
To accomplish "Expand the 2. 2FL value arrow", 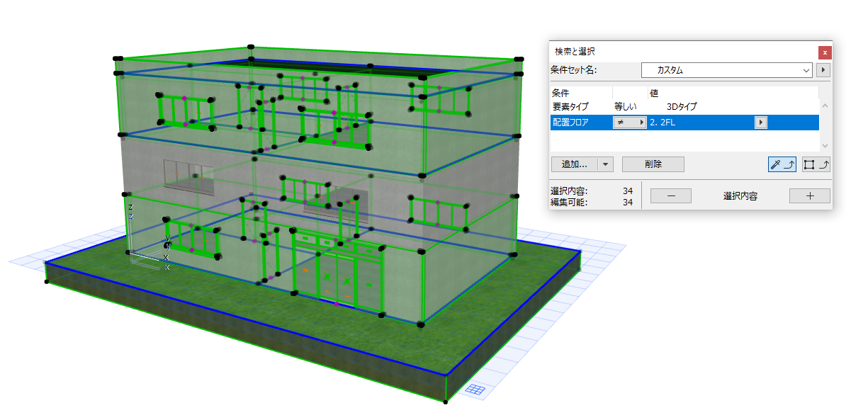I will tap(761, 123).
